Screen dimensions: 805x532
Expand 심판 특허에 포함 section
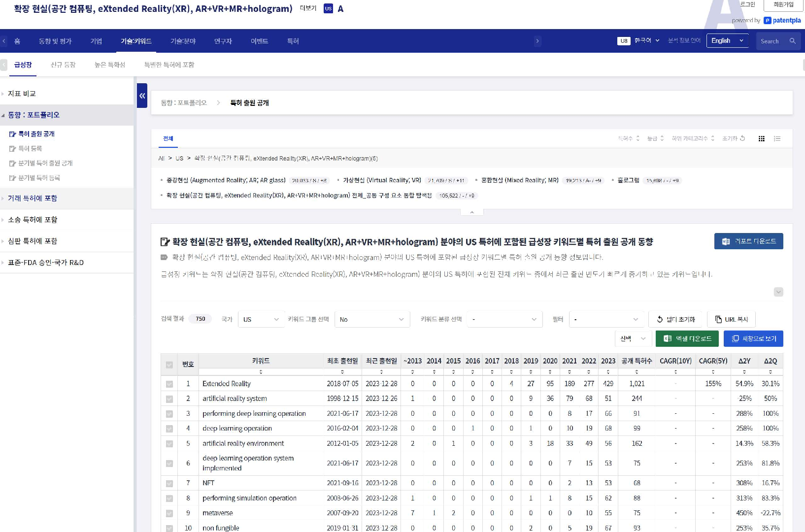33,241
